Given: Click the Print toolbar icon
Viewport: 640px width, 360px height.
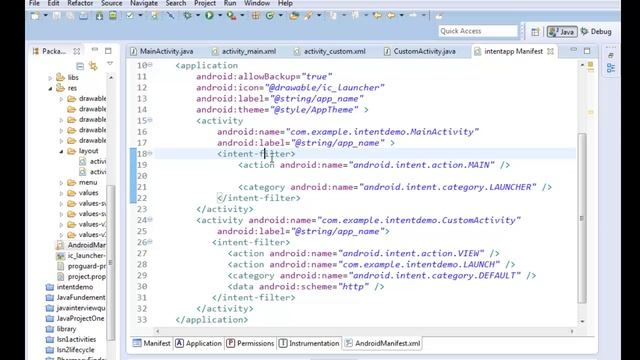Looking at the screenshot, I should point(83,16).
